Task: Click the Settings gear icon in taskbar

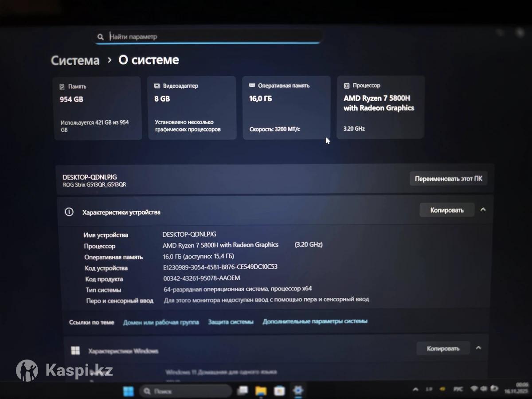Action: pos(298,391)
